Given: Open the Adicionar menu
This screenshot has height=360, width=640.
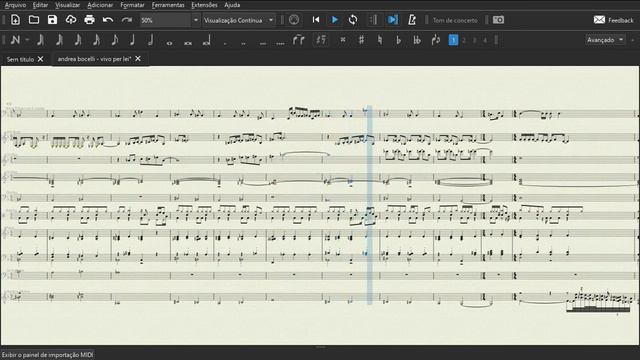Looking at the screenshot, I should (x=100, y=5).
